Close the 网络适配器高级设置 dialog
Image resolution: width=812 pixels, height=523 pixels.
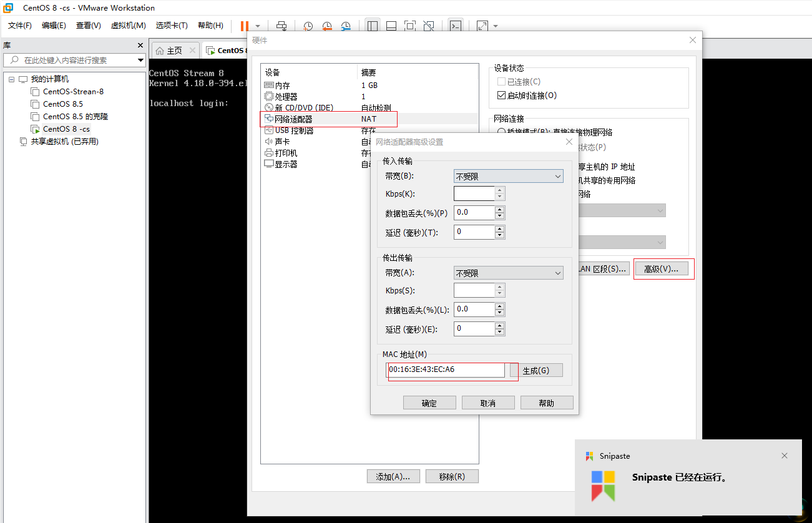tap(569, 142)
